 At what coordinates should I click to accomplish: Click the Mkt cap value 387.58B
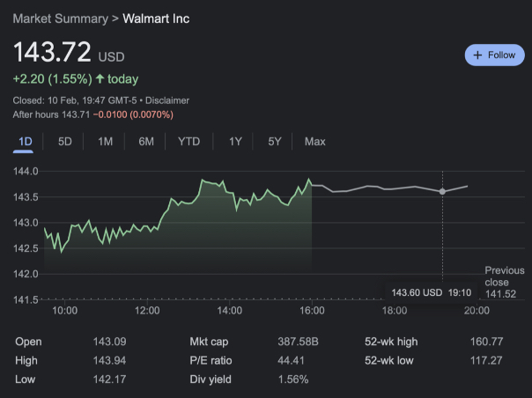coord(298,342)
